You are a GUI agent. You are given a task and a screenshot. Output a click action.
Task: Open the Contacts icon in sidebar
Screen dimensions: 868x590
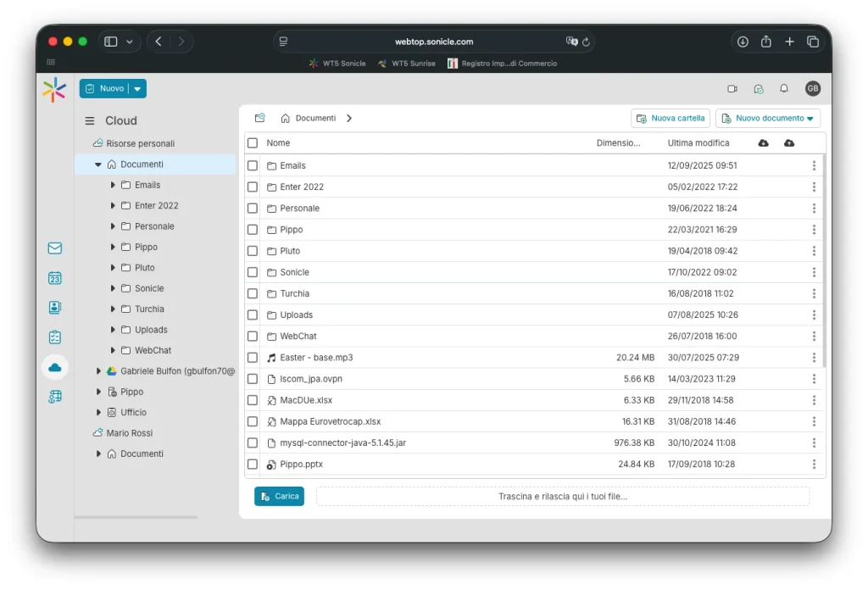click(x=55, y=308)
